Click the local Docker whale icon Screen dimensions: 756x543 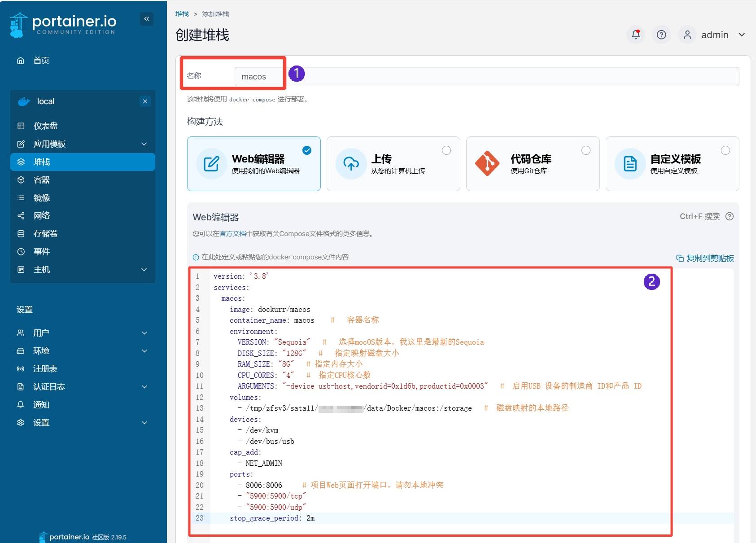click(24, 101)
